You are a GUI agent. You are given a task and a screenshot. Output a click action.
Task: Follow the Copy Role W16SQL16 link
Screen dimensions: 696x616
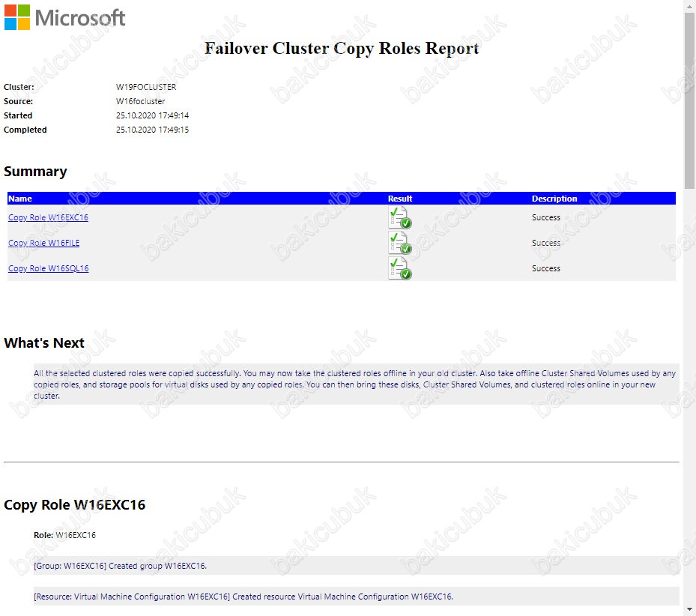[x=49, y=268]
